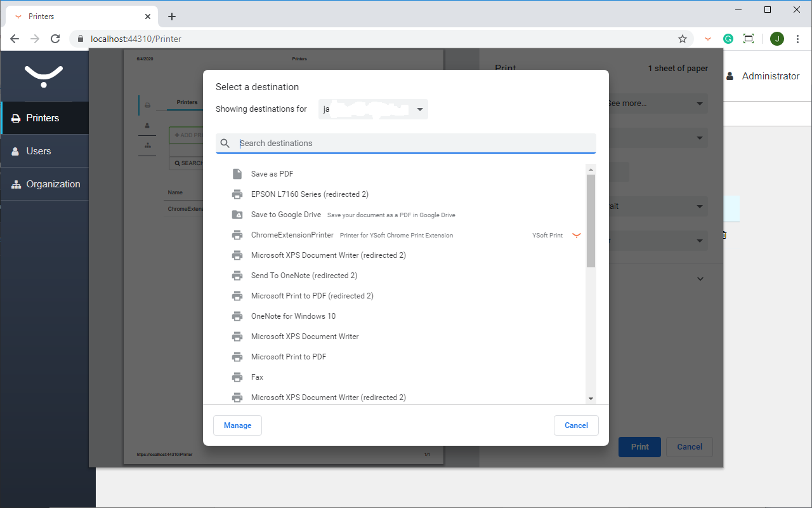Image resolution: width=812 pixels, height=508 pixels.
Task: Click the Save to Google Drive icon
Action: [237, 214]
